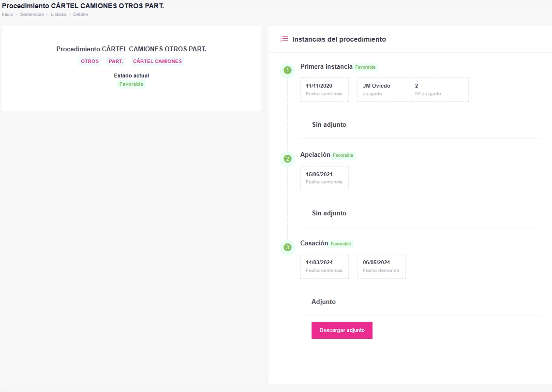
Task: Go to Inicio in breadcrumb
Action: click(x=8, y=15)
